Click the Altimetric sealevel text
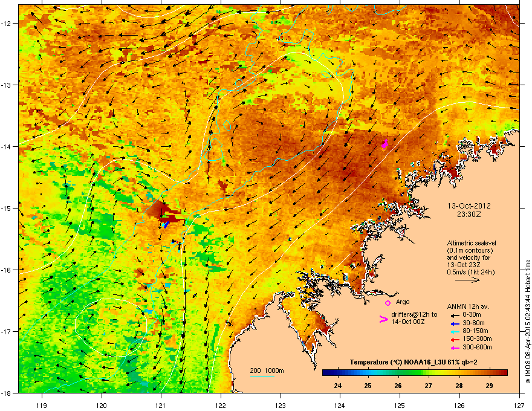This screenshot has width=532, height=411. (x=472, y=243)
